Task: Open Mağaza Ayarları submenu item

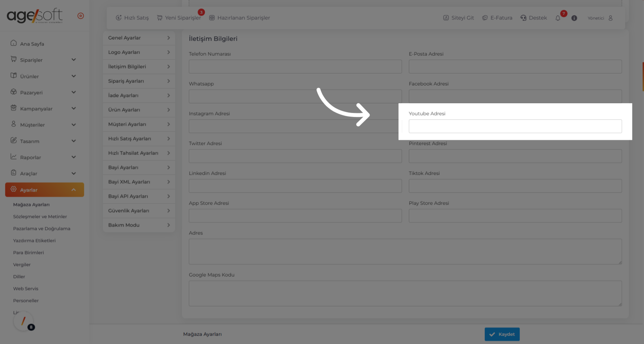Action: tap(31, 205)
